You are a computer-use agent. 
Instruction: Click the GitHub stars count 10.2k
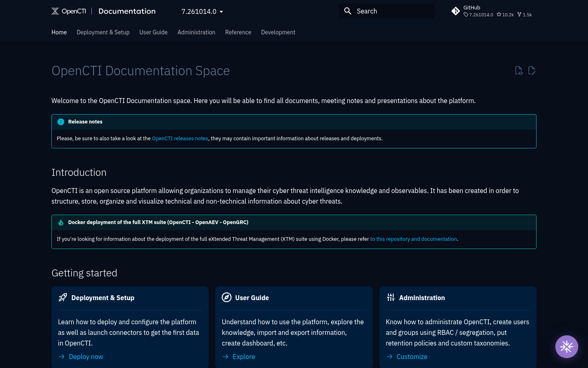click(505, 15)
